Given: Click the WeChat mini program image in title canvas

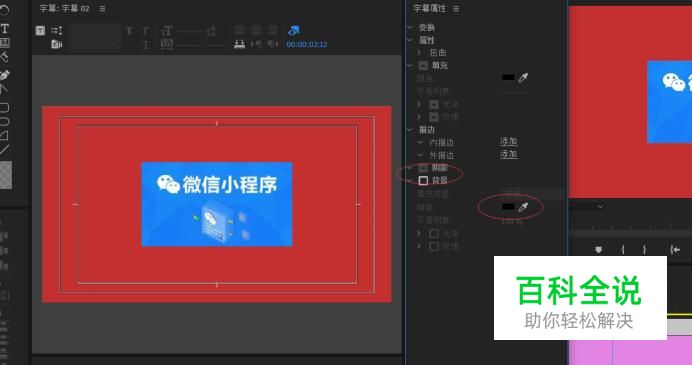Looking at the screenshot, I should (217, 204).
